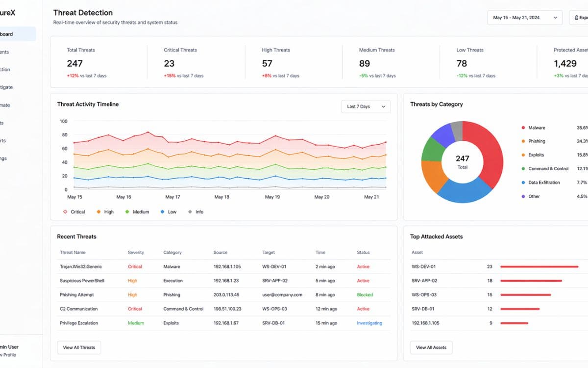Select the Trojan.Win32.Generic threat row
This screenshot has height=368, width=588.
[81, 267]
